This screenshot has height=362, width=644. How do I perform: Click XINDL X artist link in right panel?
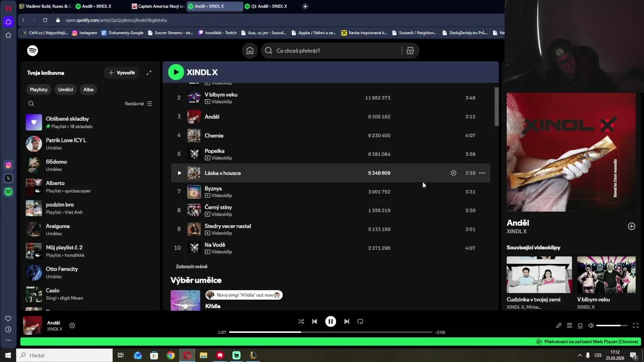[x=517, y=232]
